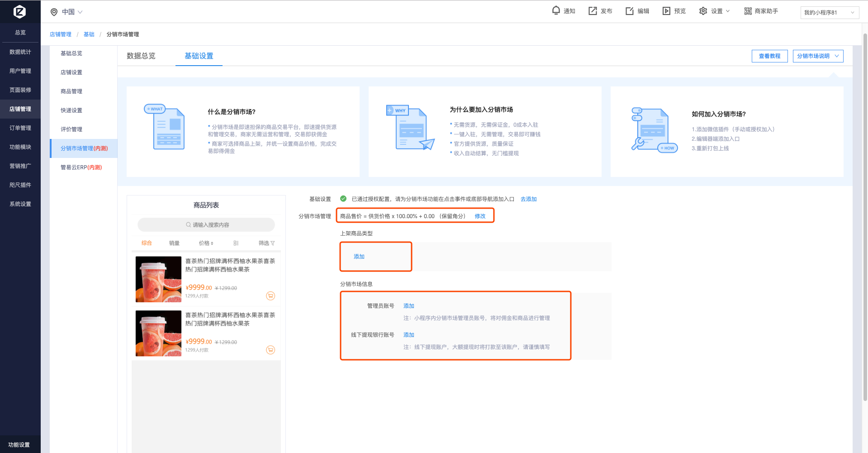The width and height of the screenshot is (868, 453).
Task: Click the location pin icon beside 中国
Action: pyautogui.click(x=54, y=12)
